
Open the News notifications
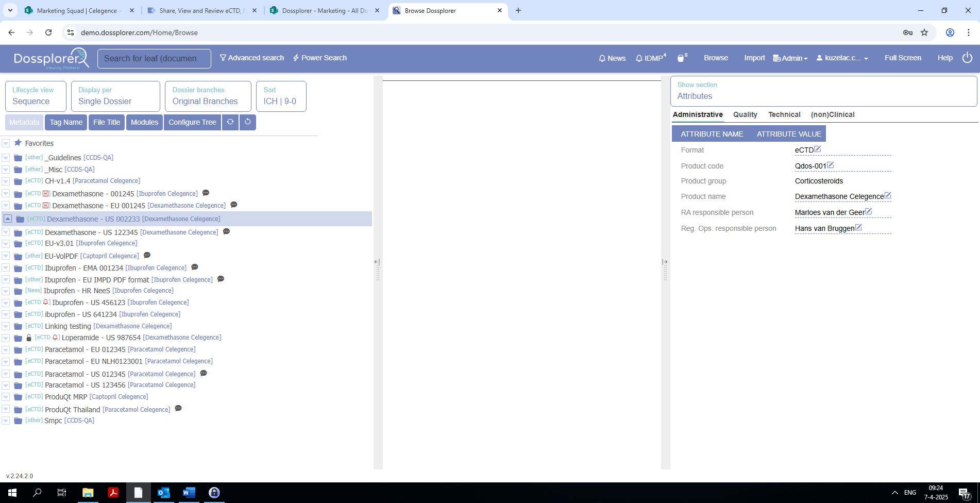612,58
